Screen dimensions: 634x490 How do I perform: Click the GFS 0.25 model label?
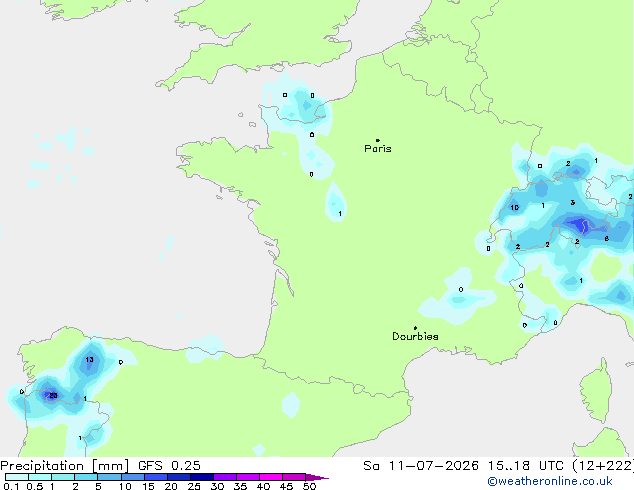[x=169, y=466]
